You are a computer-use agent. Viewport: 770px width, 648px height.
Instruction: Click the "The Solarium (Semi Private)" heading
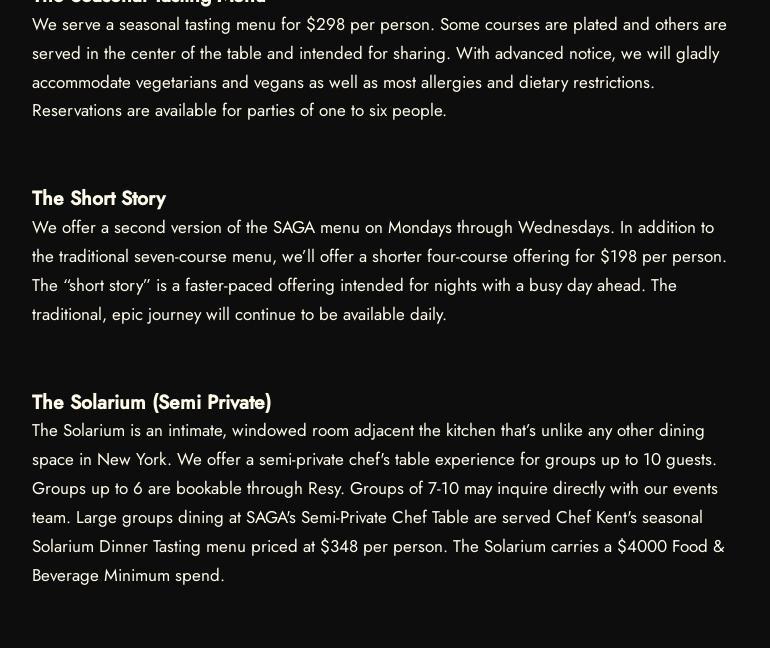(151, 402)
